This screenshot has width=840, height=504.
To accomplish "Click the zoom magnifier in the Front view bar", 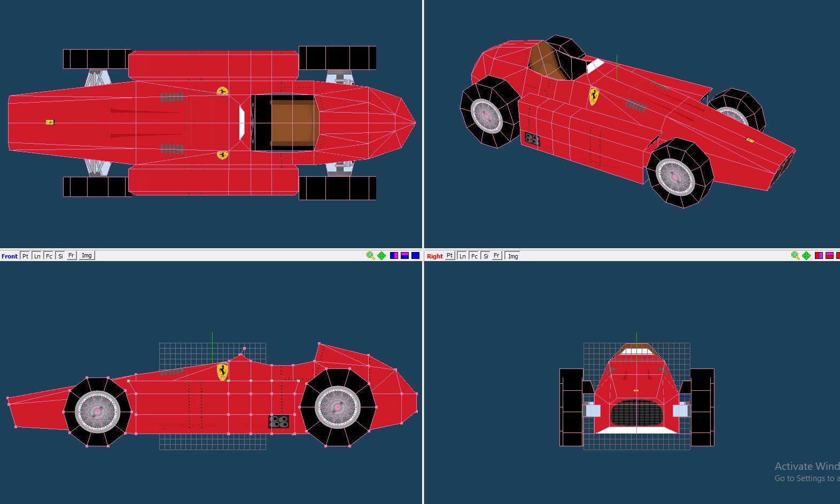I will [x=370, y=256].
